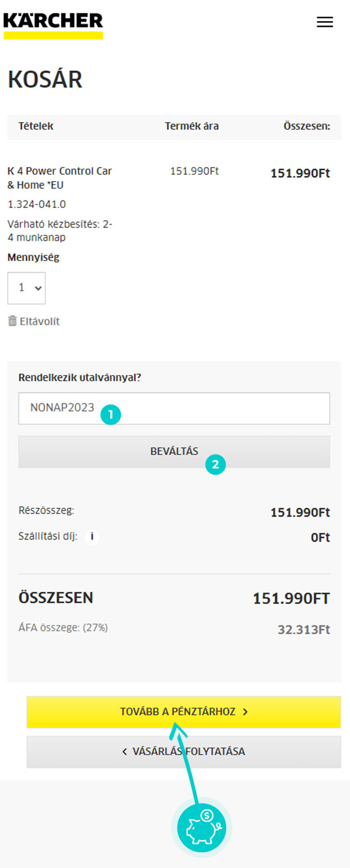Click the Kärcher logo
Viewport: 350px width, 868px height.
53,25
